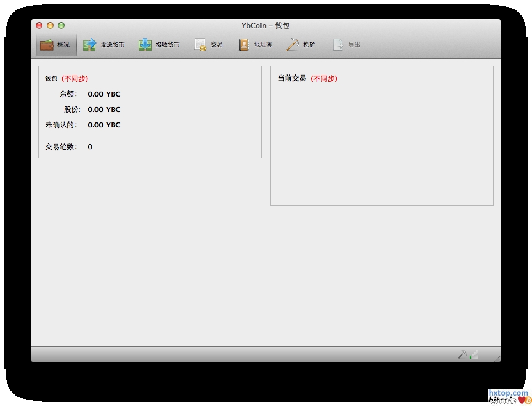Click the red 不同步 warning beside 当前交易
The height and width of the screenshot is (406, 532).
[323, 78]
